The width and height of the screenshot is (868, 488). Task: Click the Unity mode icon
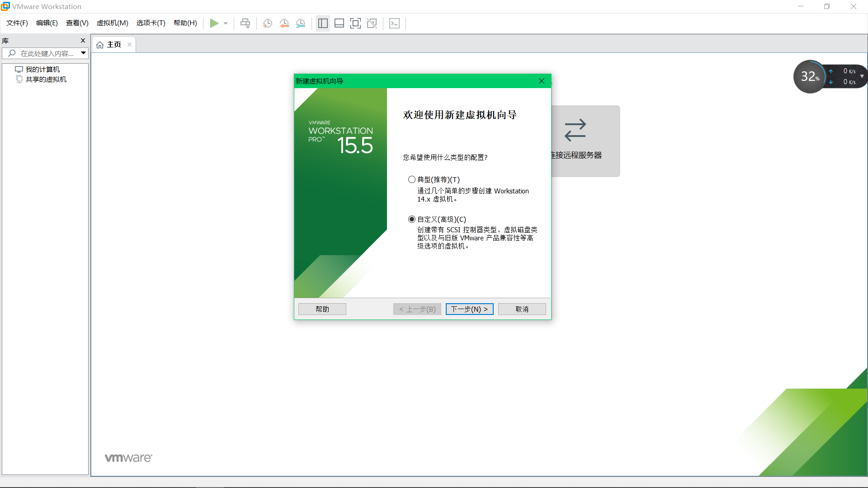coord(372,23)
